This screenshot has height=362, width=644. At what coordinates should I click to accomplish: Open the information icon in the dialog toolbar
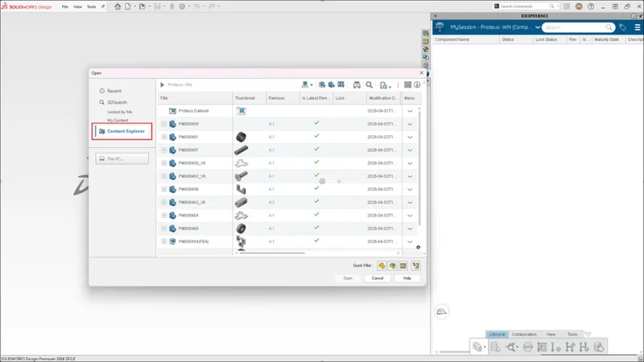point(417,85)
